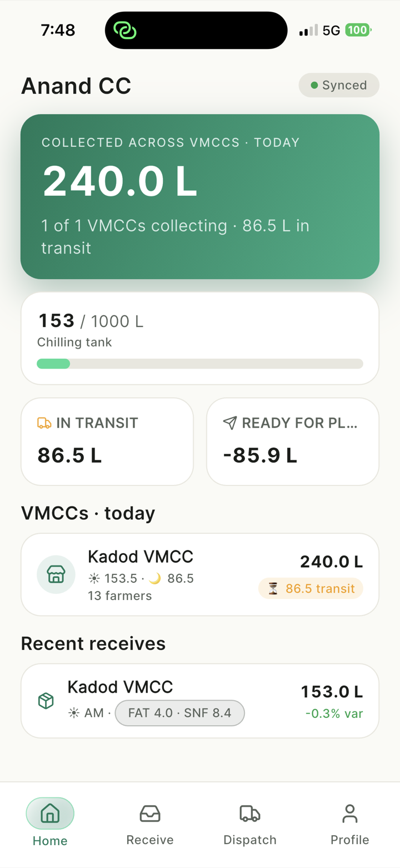400x868 pixels.
Task: Tap the chain link icon in the Dynamic Island
Action: pos(125,30)
